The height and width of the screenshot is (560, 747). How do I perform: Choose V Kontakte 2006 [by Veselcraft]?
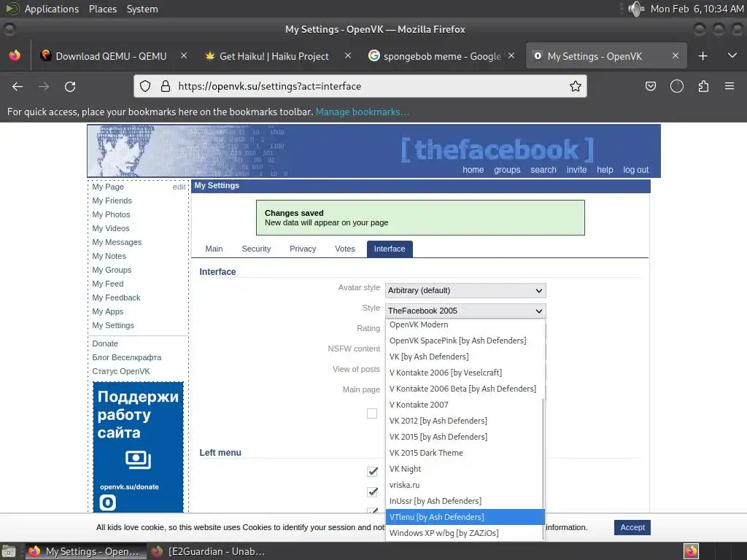pyautogui.click(x=463, y=373)
